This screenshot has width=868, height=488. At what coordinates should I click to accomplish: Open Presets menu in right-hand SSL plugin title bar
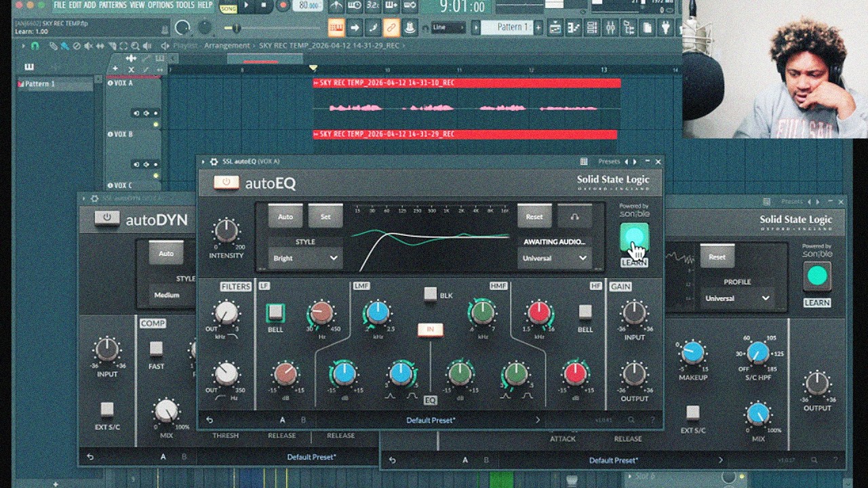coord(792,201)
